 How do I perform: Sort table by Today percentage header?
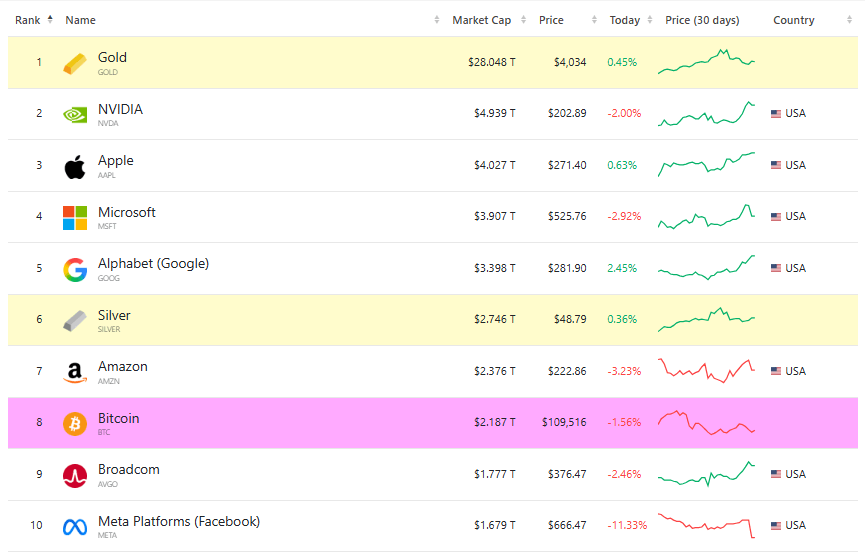pyautogui.click(x=625, y=20)
